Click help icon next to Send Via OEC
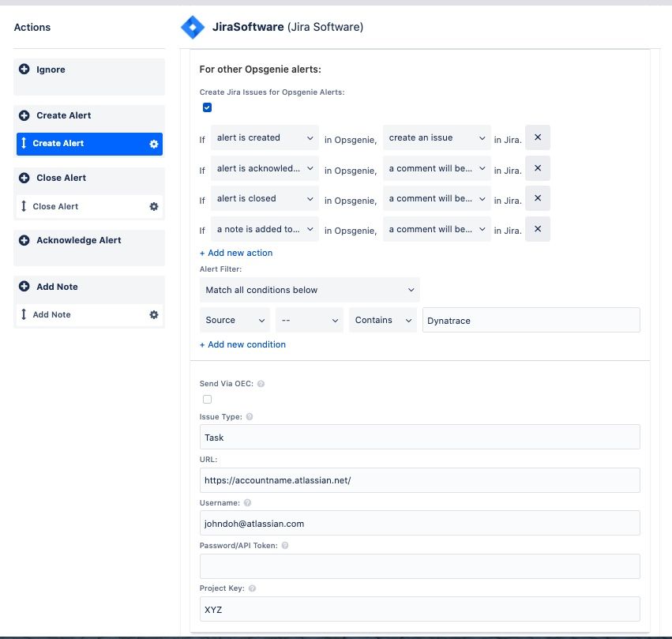Screen dimensions: 672x639 tap(261, 384)
